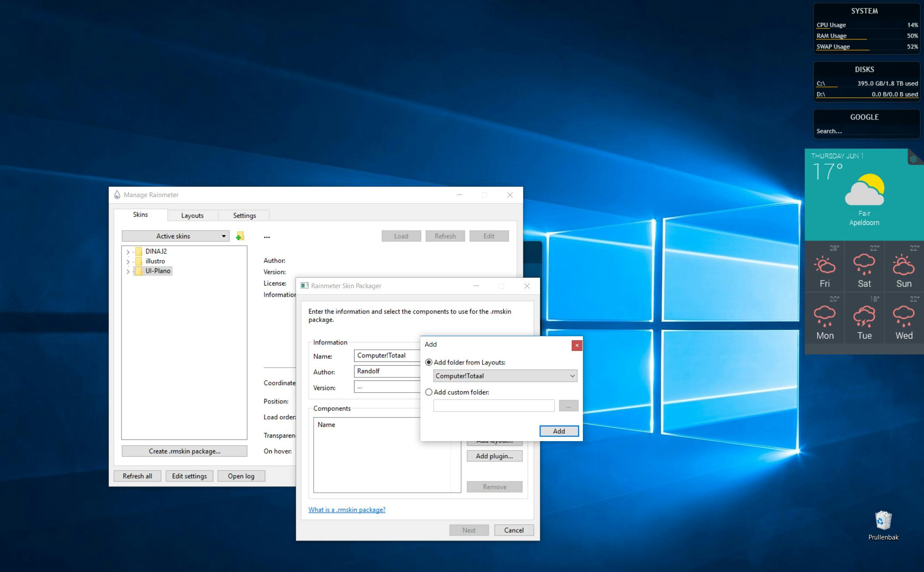Open the weather widget settings gear
Viewport: 924px width, 572px height.
(x=913, y=159)
